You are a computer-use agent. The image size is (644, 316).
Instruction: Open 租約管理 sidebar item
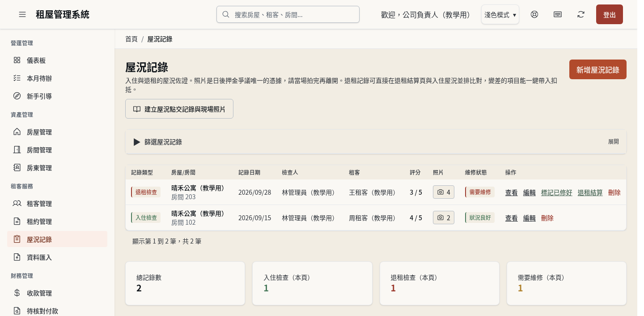(57, 221)
